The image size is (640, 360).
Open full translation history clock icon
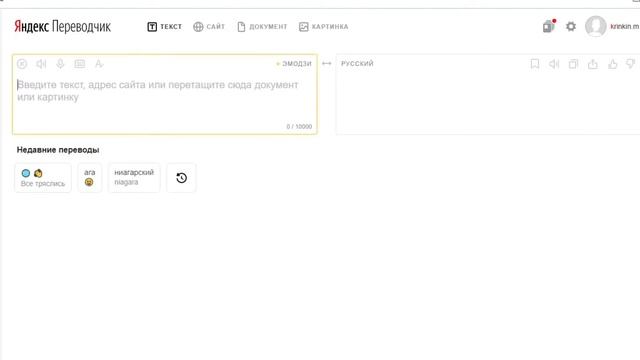(182, 178)
